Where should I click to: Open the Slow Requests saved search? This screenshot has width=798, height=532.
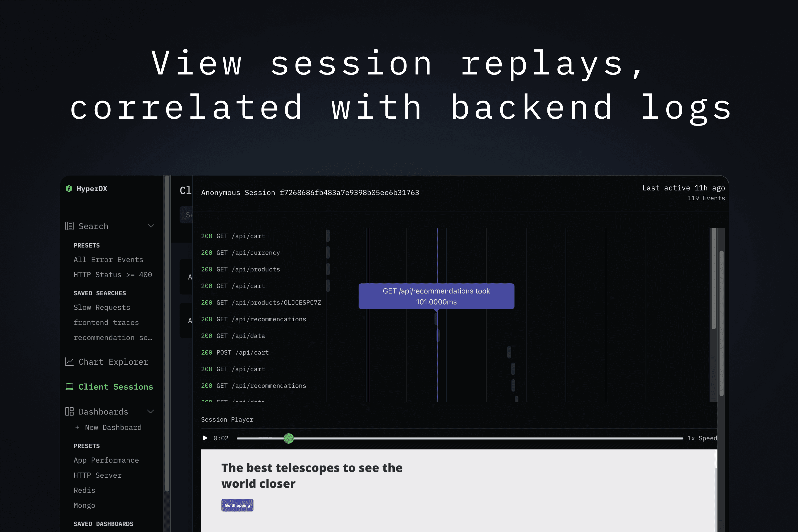pos(102,307)
